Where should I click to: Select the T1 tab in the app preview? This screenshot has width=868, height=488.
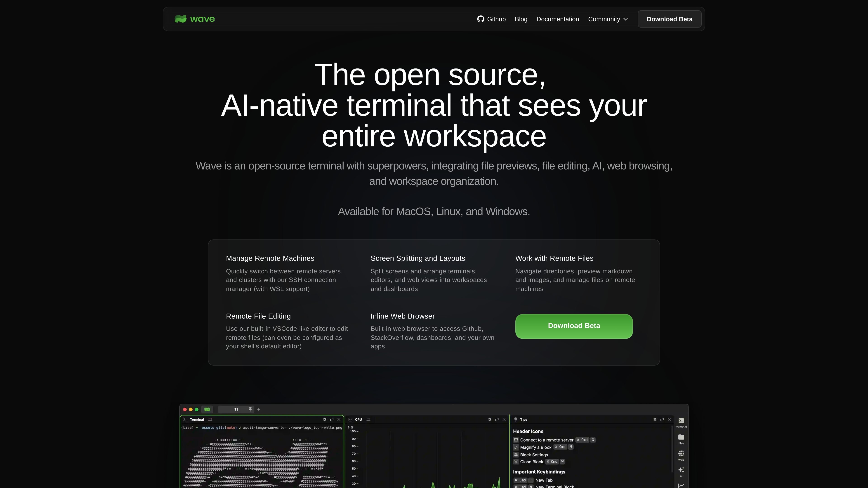(x=236, y=410)
